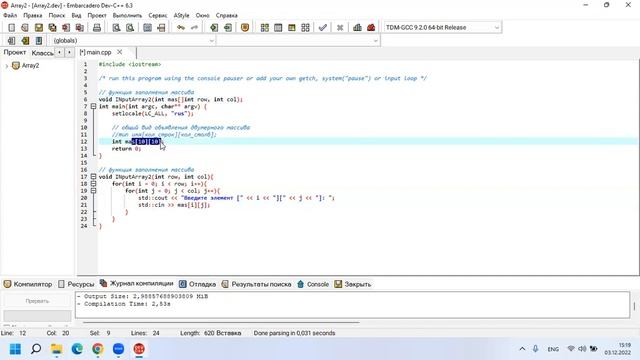This screenshot has height=360, width=640.
Task: Click the Compile & Run toolbar icon
Action: pos(291,27)
